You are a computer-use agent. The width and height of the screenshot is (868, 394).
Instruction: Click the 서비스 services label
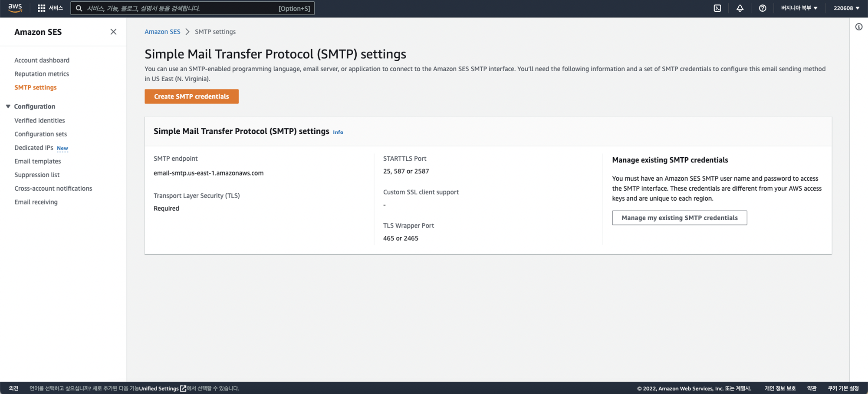tap(56, 8)
